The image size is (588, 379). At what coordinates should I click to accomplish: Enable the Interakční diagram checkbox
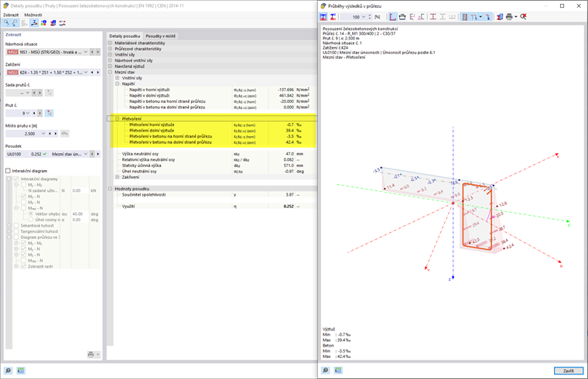tap(8, 171)
